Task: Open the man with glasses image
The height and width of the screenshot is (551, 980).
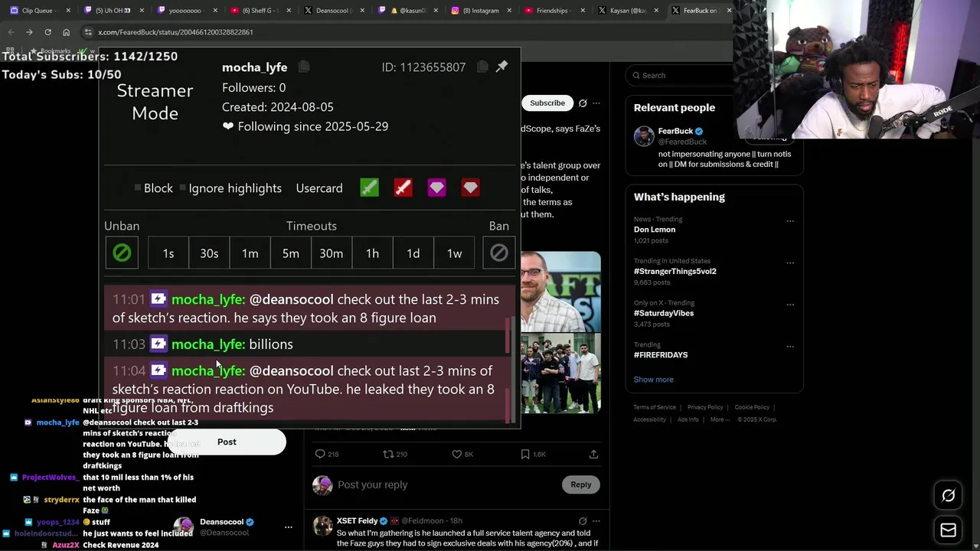Action: [560, 292]
